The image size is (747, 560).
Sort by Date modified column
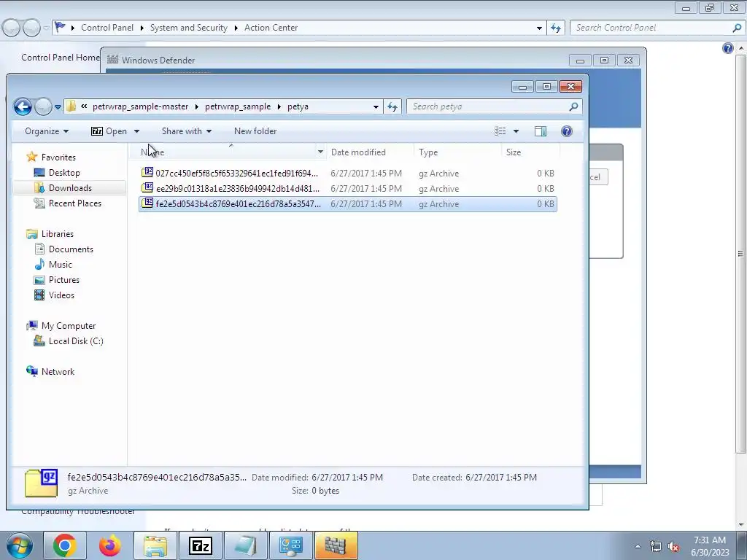(370, 152)
